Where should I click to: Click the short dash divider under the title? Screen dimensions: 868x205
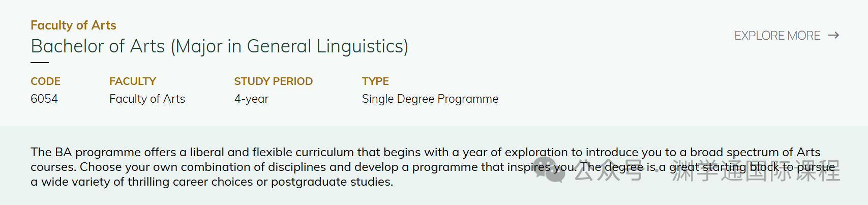coord(40,63)
